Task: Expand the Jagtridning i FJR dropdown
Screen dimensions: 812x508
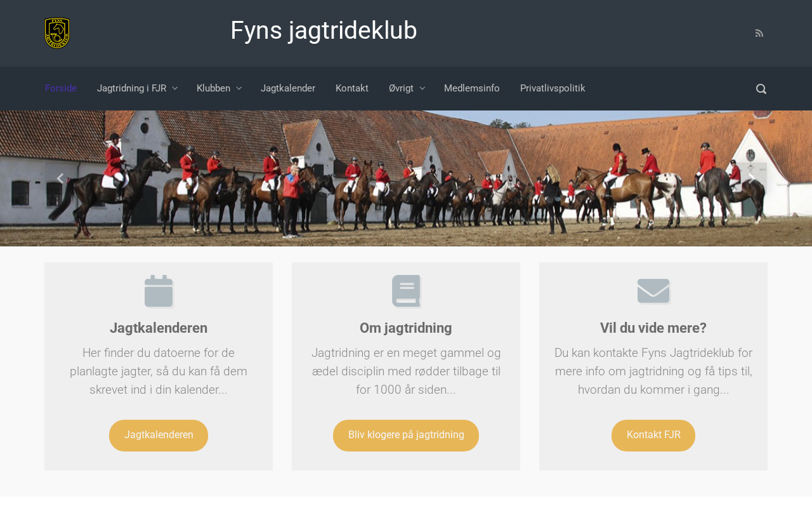Action: [x=137, y=88]
